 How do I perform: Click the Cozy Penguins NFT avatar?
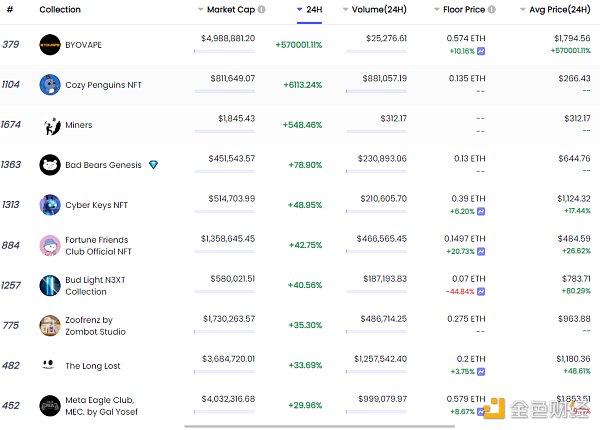tap(49, 85)
